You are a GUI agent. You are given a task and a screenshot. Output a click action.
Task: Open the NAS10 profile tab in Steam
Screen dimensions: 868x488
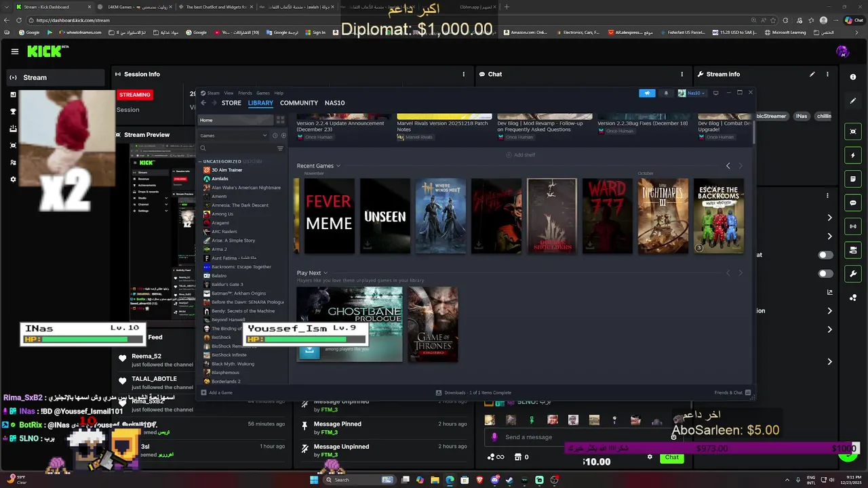334,103
